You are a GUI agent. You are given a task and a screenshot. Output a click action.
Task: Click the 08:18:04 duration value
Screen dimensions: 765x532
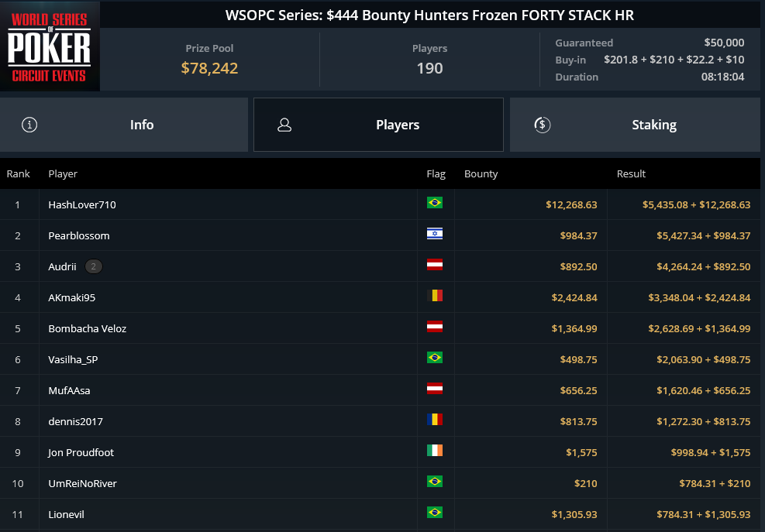723,77
